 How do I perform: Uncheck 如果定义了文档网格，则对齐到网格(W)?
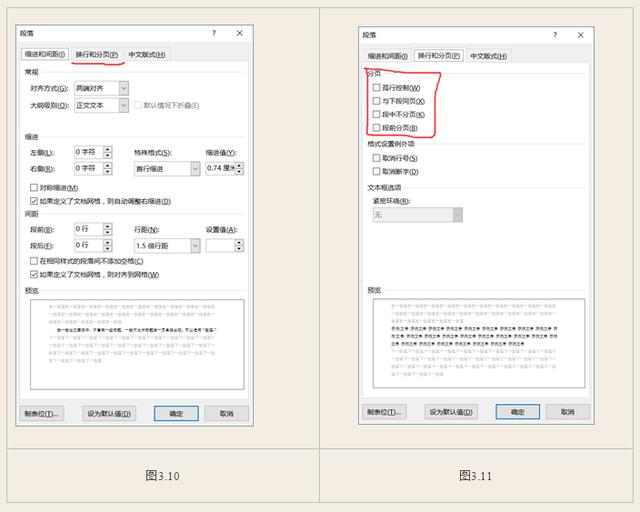(x=34, y=274)
